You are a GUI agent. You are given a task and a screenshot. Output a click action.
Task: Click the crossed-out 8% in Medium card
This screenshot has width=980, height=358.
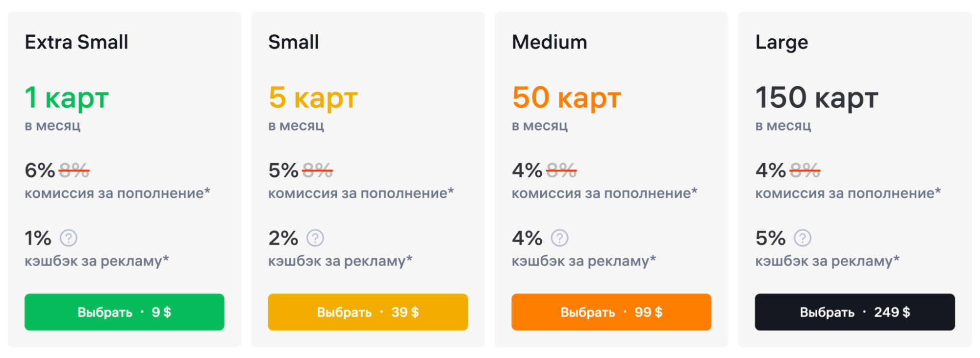click(561, 170)
